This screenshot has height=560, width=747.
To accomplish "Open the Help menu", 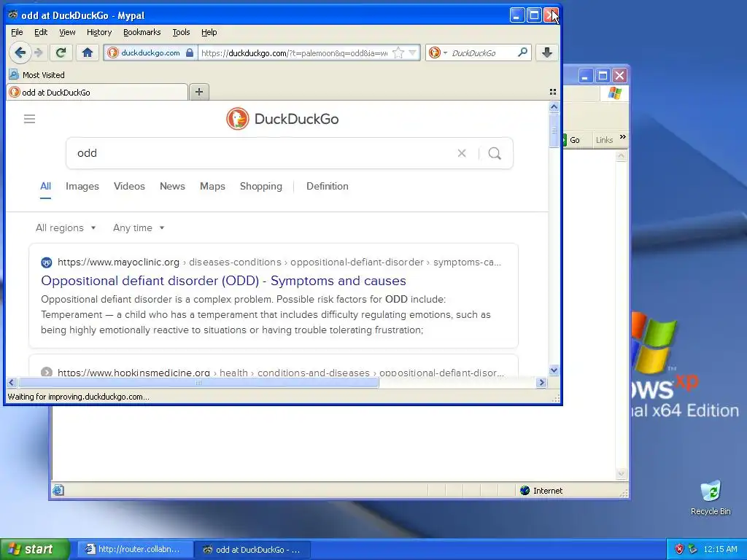I will click(209, 32).
